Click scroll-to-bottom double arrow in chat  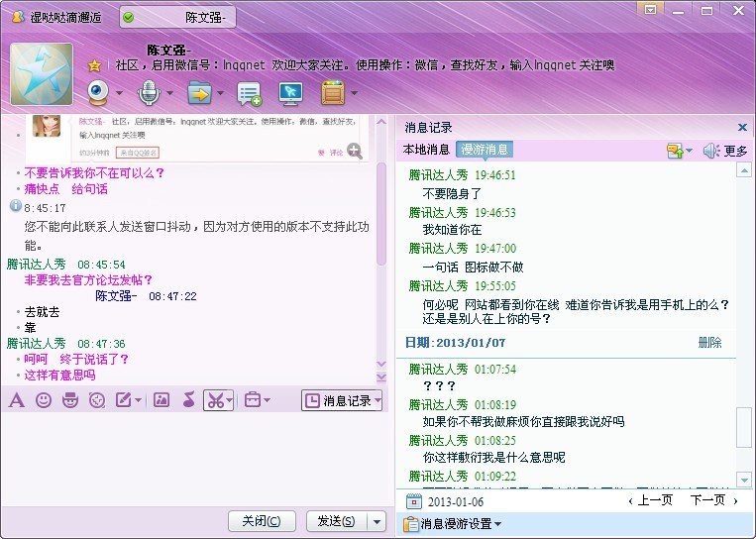pos(381,377)
